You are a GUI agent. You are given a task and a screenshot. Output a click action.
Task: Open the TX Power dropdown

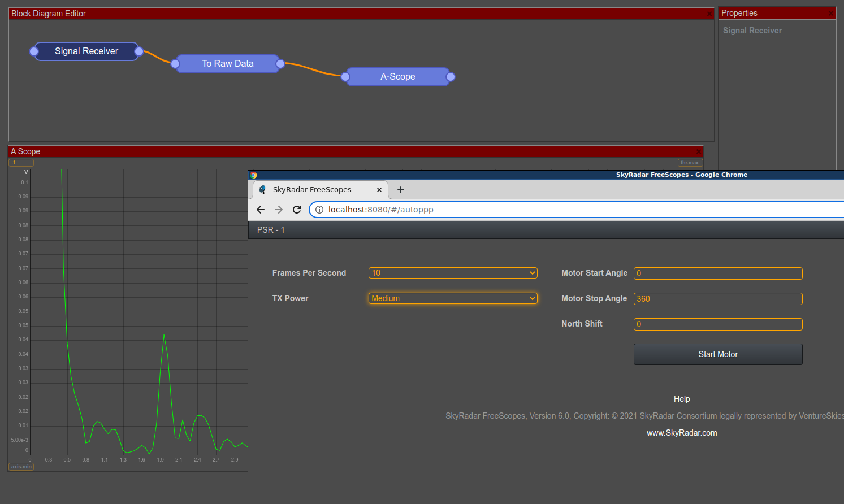[453, 298]
